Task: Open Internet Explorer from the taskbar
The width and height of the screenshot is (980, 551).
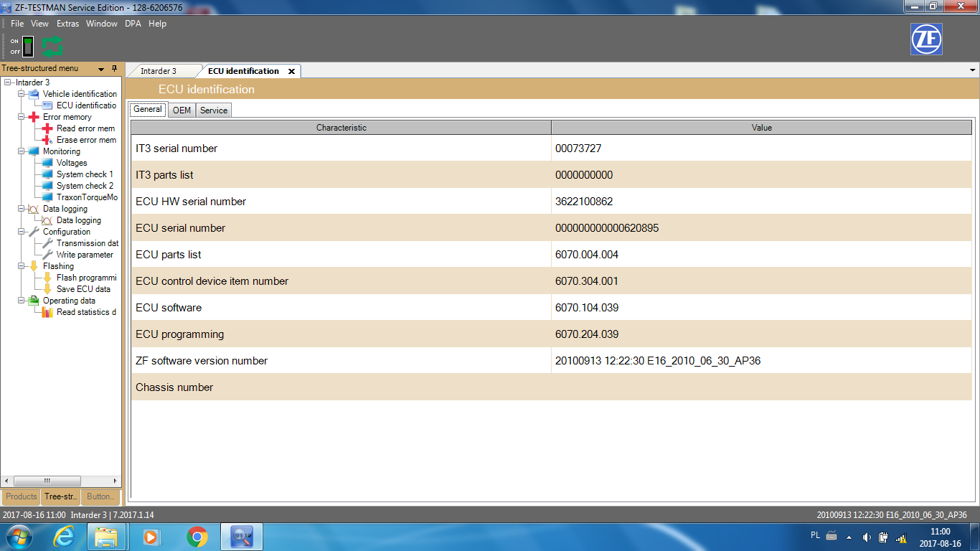Action: (x=64, y=537)
